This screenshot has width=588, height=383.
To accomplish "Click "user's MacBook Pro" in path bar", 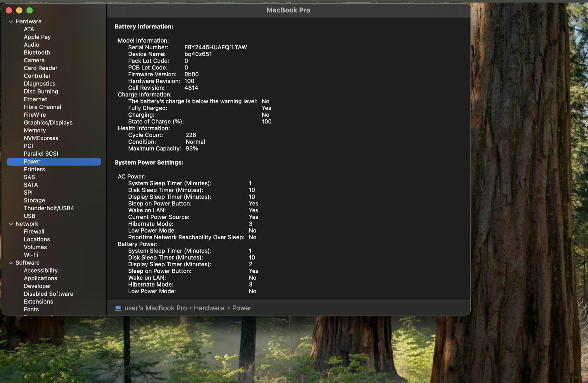I will point(156,309).
